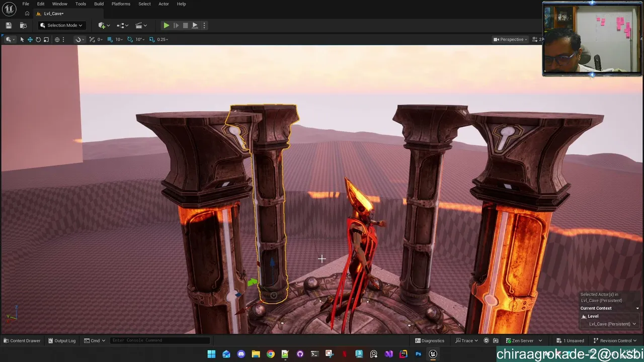Open the quick Add content dropdown
Image resolution: width=644 pixels, height=362 pixels.
[104, 25]
